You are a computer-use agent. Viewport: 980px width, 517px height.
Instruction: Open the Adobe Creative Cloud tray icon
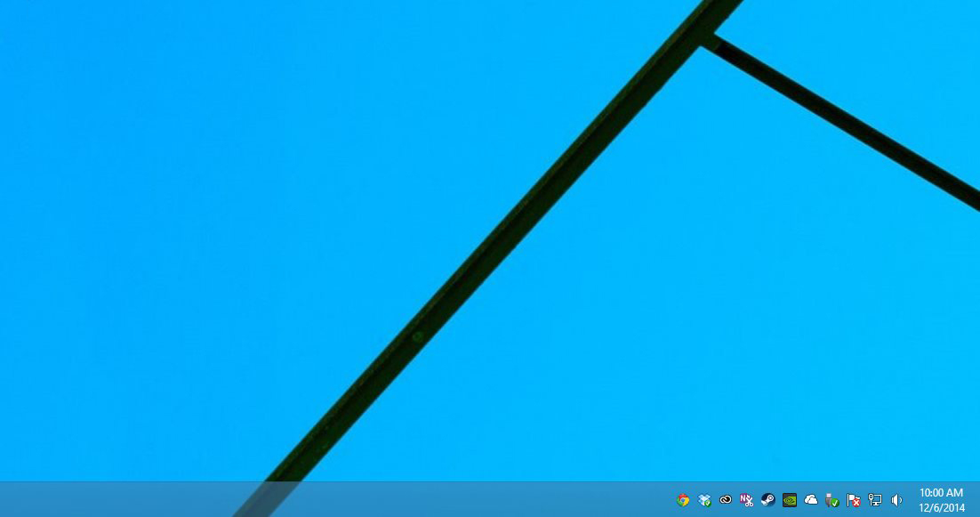[x=725, y=499]
